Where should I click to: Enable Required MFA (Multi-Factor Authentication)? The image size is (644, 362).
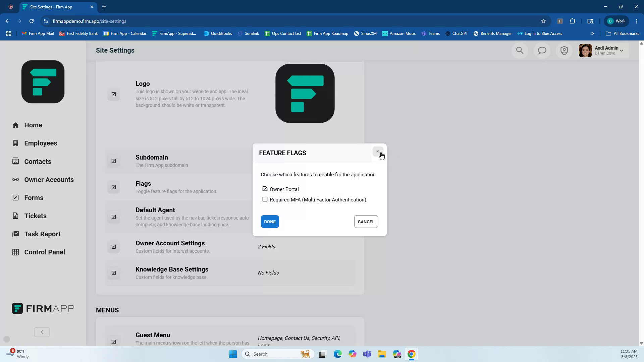pos(265,199)
